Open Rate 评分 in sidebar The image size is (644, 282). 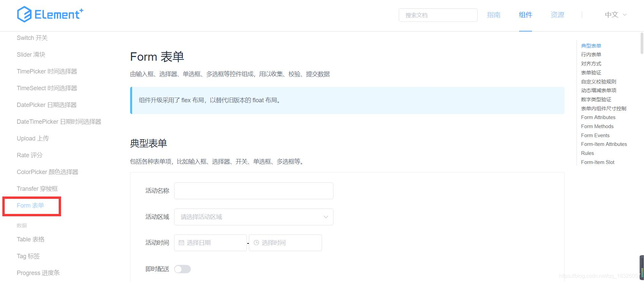[x=30, y=155]
